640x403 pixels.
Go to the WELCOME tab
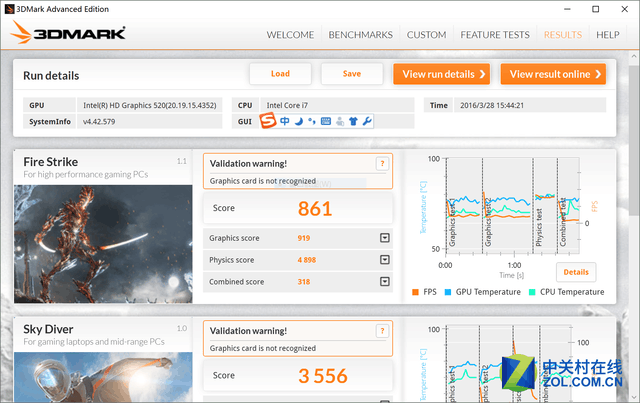(290, 35)
